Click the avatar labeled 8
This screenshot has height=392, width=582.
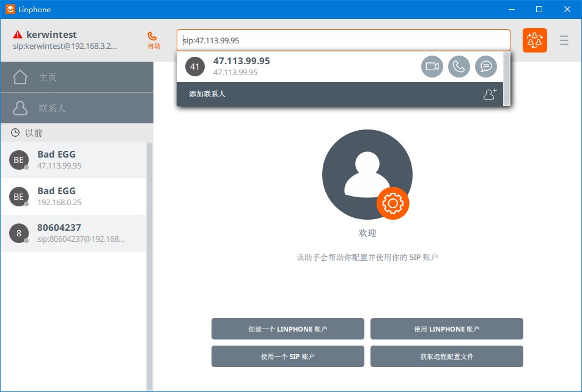pos(19,233)
